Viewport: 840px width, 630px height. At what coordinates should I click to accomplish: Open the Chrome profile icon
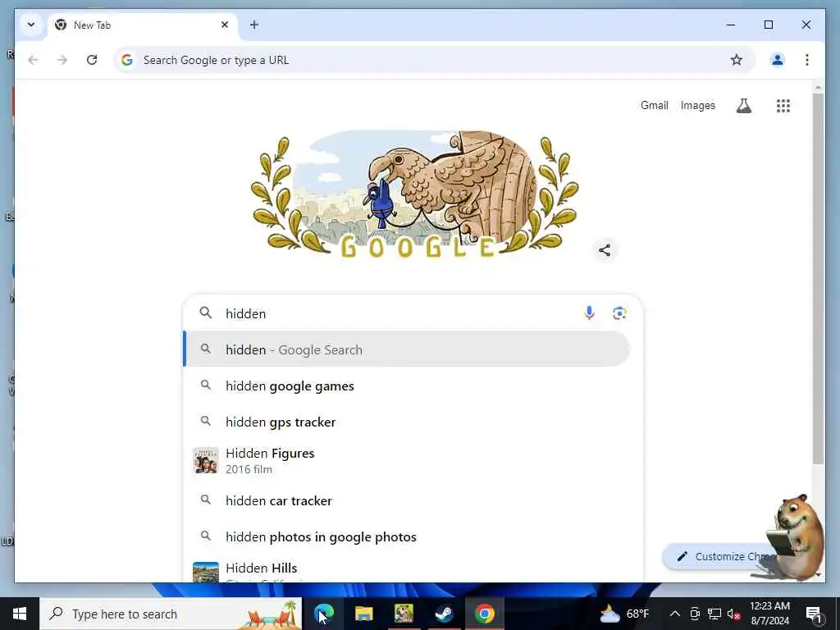click(x=778, y=60)
